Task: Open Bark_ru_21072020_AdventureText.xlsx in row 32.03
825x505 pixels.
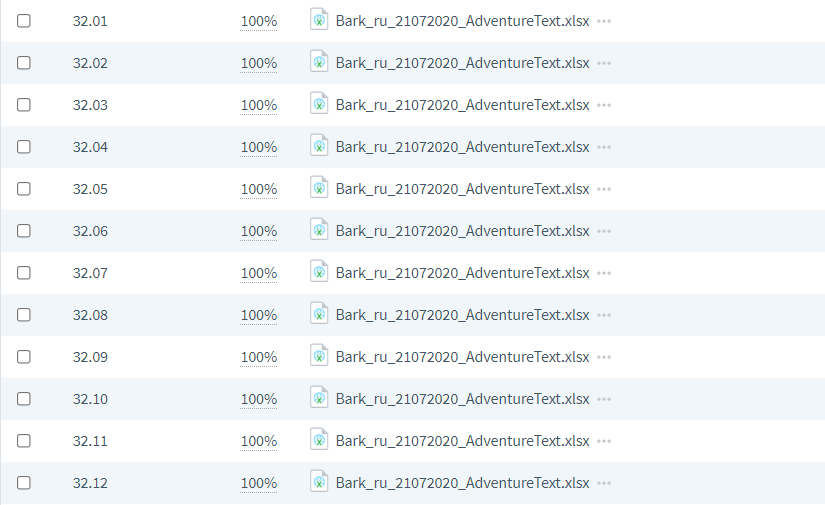Action: point(462,105)
